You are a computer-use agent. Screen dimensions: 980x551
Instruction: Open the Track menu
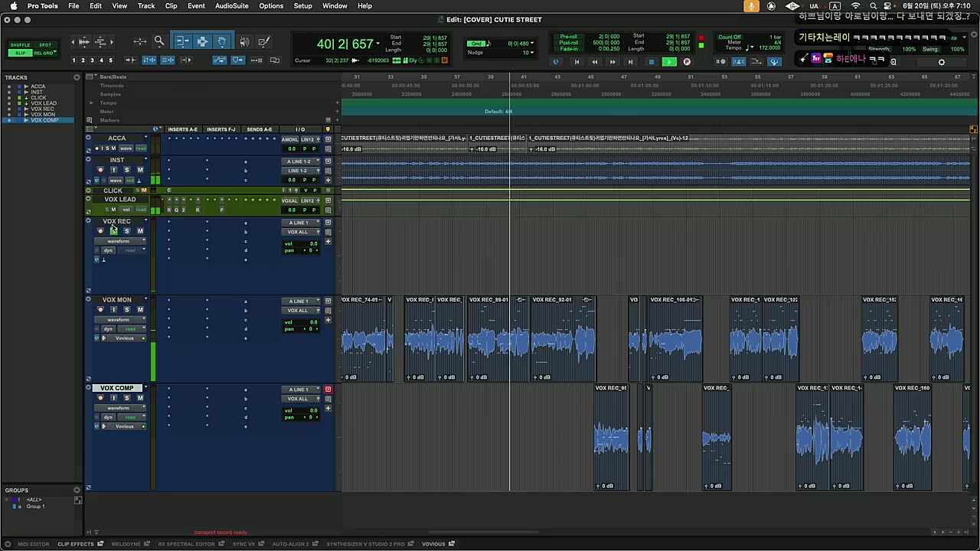click(146, 6)
